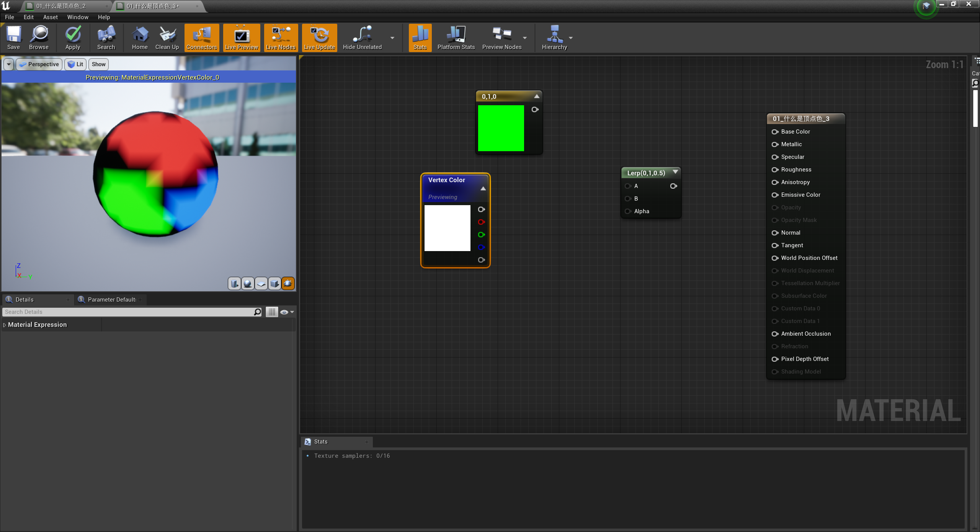
Task: Toggle the Stats display
Action: click(x=420, y=37)
